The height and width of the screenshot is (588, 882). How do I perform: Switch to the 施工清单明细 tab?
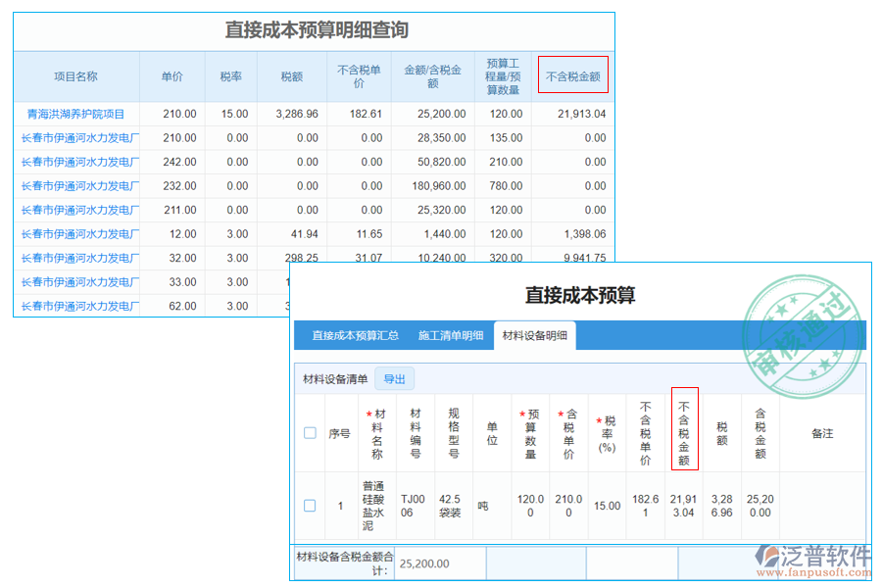pyautogui.click(x=453, y=334)
